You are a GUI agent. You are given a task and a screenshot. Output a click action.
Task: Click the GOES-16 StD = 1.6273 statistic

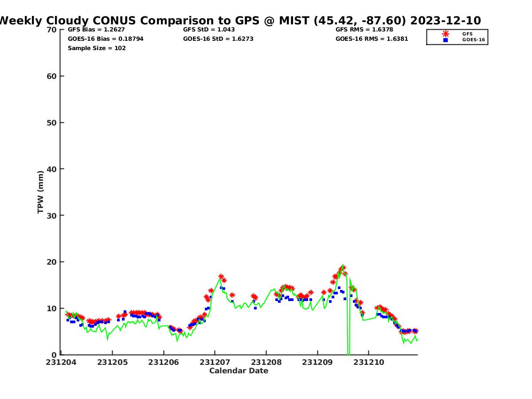(218, 39)
